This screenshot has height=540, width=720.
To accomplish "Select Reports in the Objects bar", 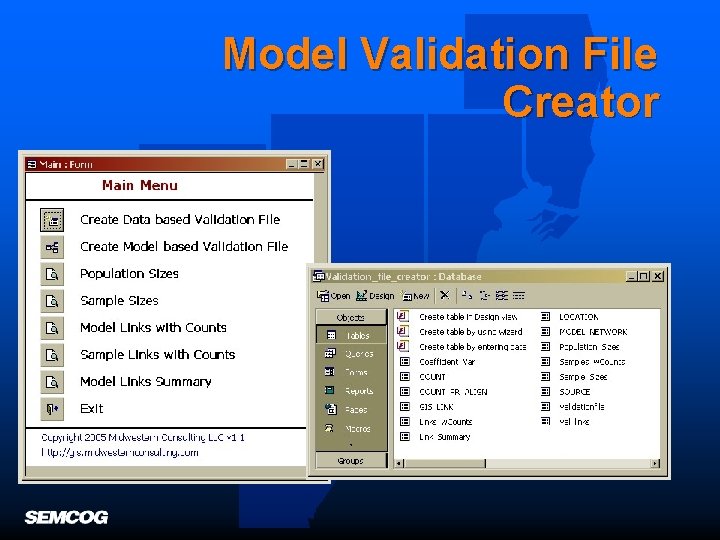I will (351, 391).
